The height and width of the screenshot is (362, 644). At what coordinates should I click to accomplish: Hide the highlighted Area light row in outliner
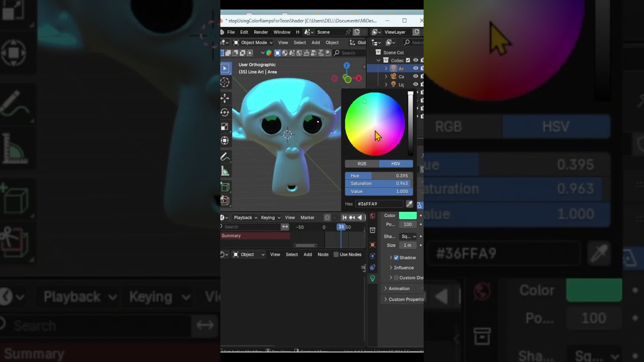coord(416,68)
